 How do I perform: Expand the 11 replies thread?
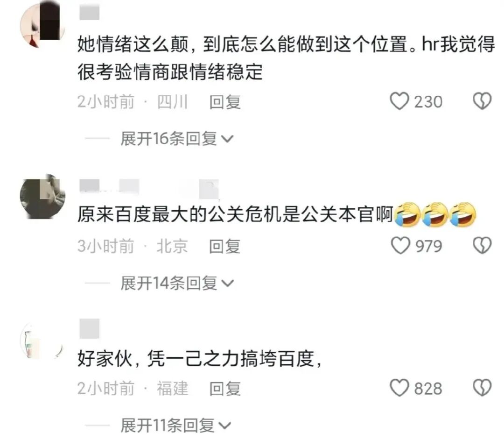coord(175,426)
